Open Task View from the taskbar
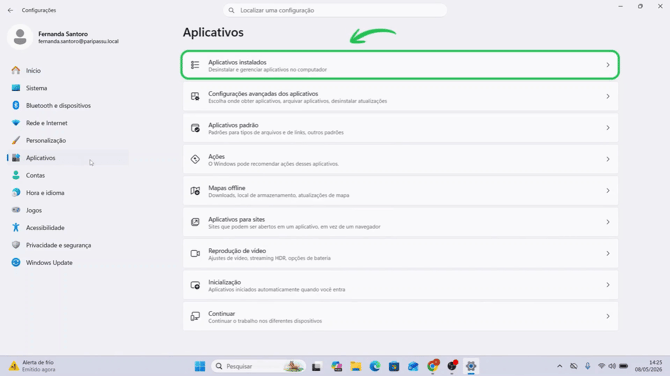 (316, 367)
